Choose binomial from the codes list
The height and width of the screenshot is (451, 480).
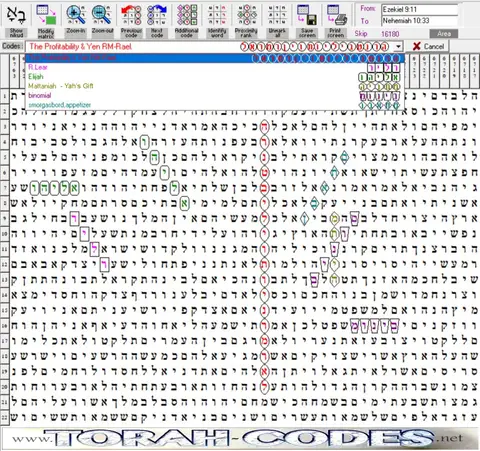215,96
